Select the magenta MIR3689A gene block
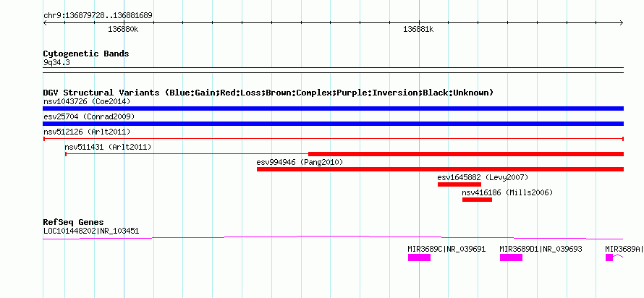This screenshot has height=298, width=644. [x=609, y=257]
